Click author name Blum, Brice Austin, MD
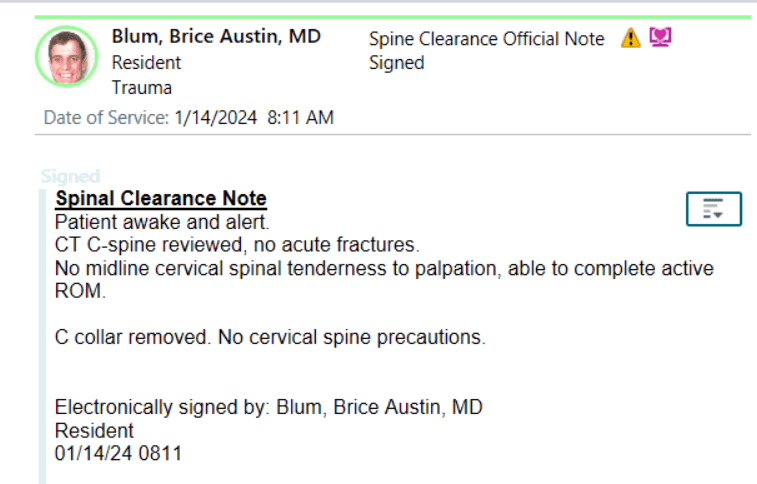 coord(216,37)
